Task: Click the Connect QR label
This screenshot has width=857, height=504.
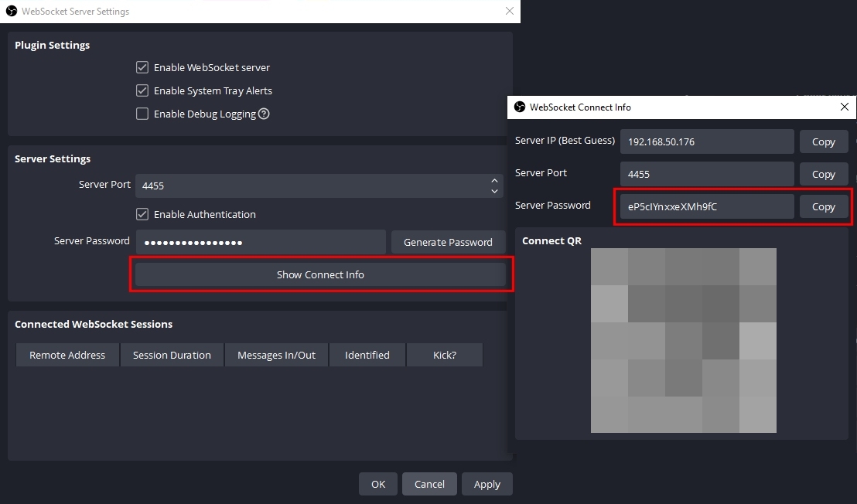Action: (551, 240)
